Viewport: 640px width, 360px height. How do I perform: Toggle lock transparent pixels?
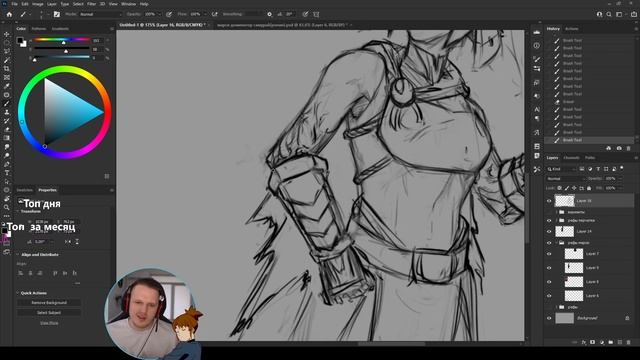pos(559,188)
